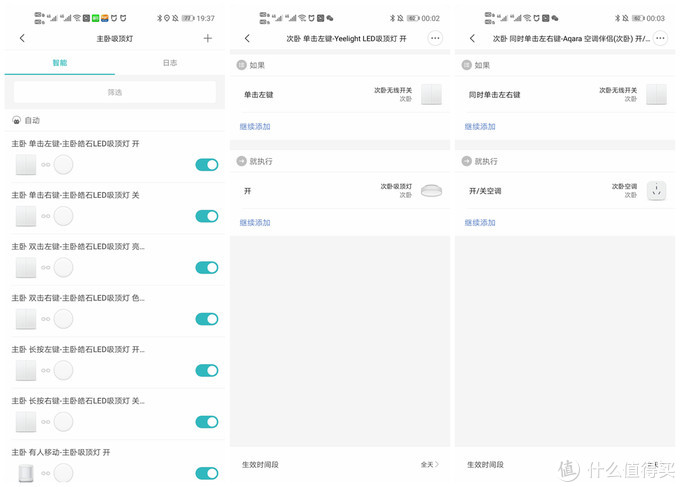Screen dimensions: 680x487
Task: Tap 继续添加 under the 单击左键 condition
Action: point(255,127)
